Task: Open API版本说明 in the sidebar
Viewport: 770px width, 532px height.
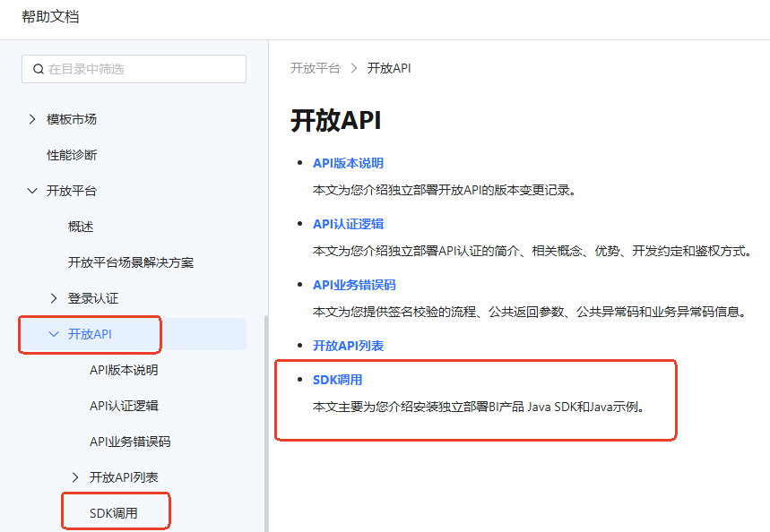Action: tap(124, 370)
